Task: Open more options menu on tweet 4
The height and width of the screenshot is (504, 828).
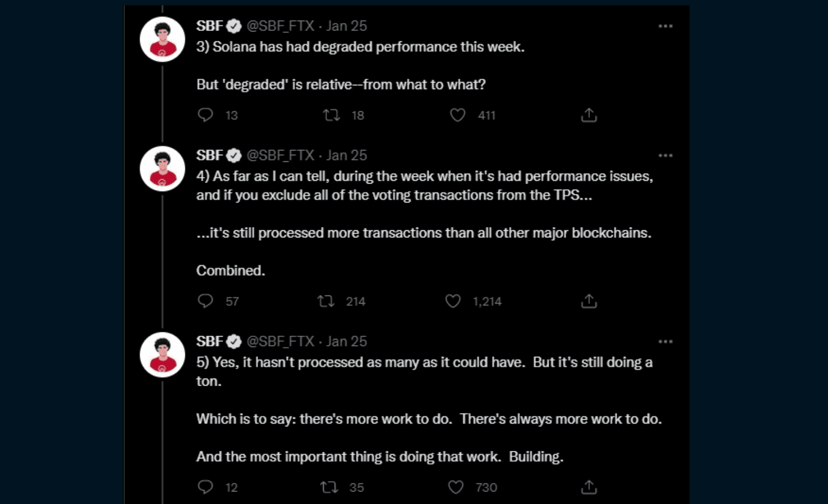Action: (x=665, y=155)
